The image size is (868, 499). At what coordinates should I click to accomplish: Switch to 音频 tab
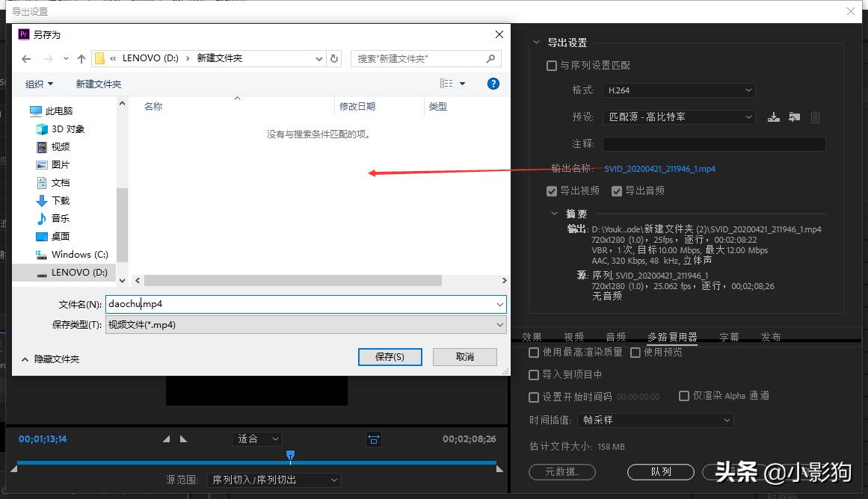click(x=615, y=337)
